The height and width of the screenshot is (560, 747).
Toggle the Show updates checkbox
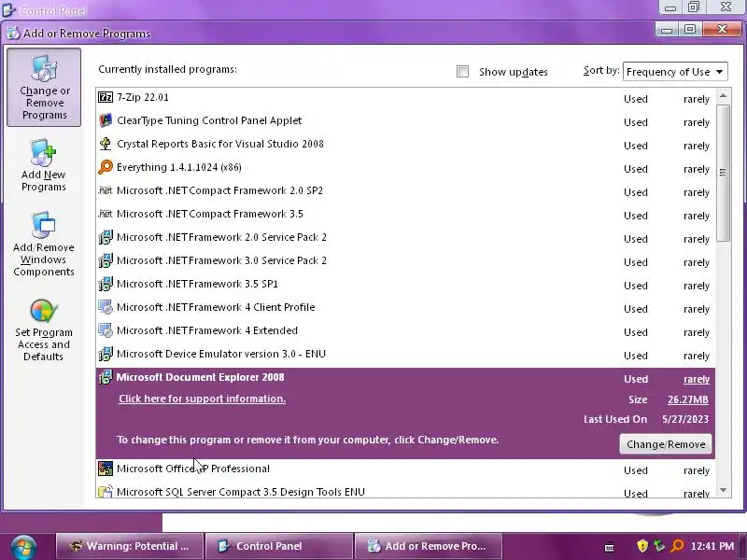click(462, 72)
